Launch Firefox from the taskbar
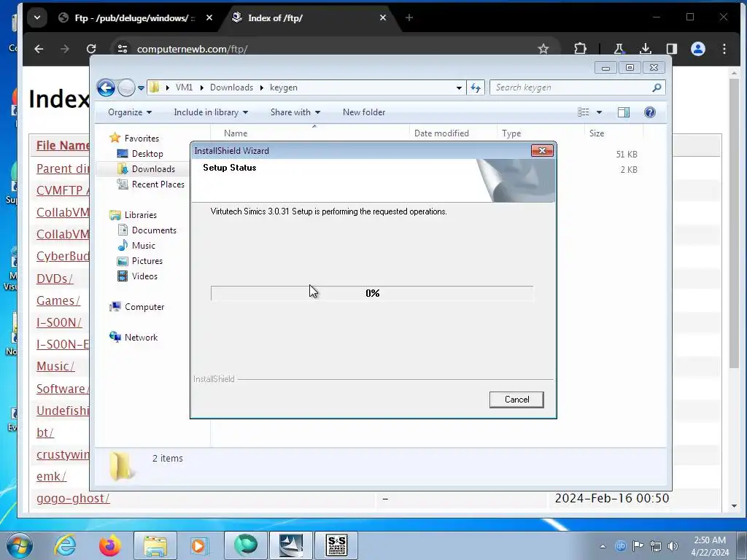Viewport: 747px width, 560px height. (109, 545)
